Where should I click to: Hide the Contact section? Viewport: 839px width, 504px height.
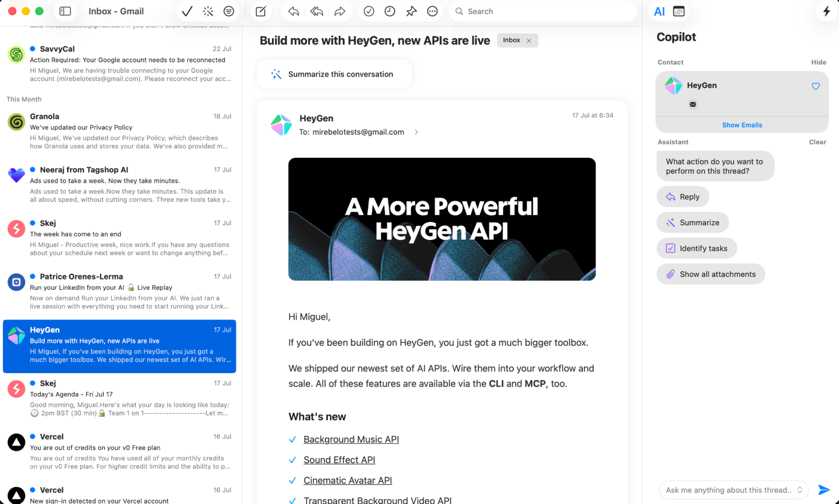coord(818,62)
